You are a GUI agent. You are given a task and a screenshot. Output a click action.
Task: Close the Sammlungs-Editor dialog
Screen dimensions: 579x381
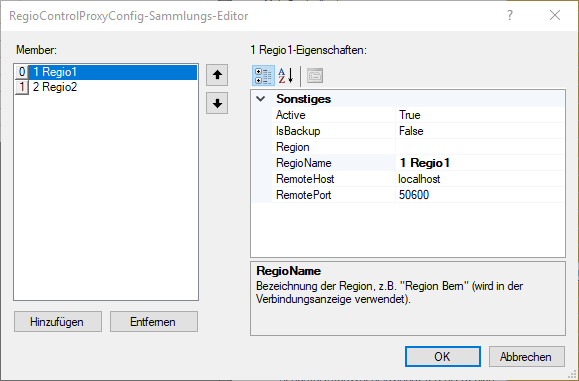point(555,16)
